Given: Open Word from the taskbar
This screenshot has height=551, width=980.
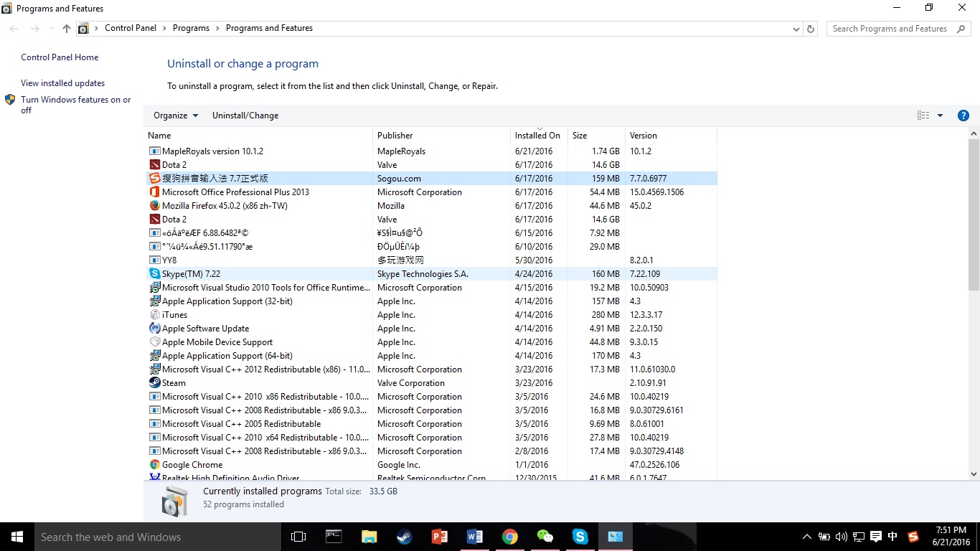Looking at the screenshot, I should 474,537.
